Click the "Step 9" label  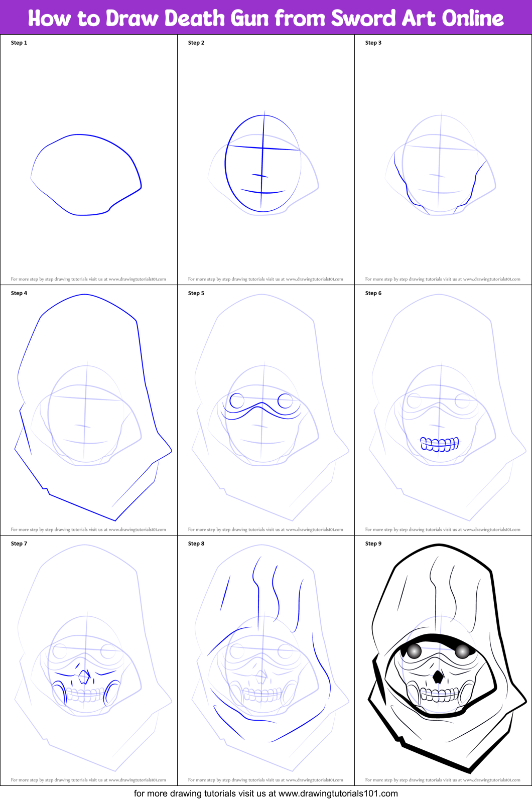coord(373,544)
